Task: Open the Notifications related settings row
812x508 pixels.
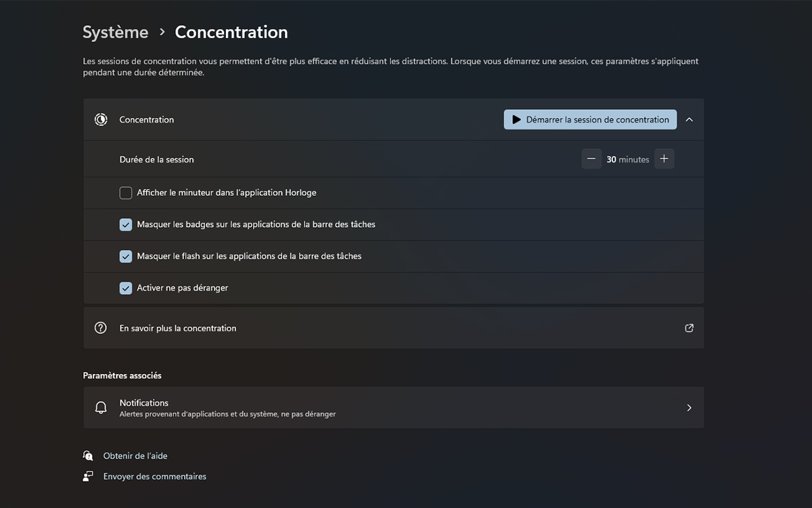Action: click(393, 408)
